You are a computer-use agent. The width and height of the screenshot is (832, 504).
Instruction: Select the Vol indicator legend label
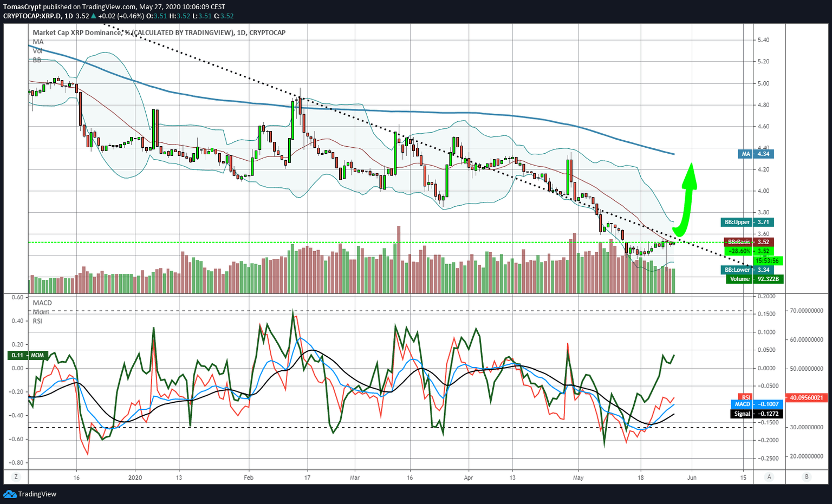(38, 51)
